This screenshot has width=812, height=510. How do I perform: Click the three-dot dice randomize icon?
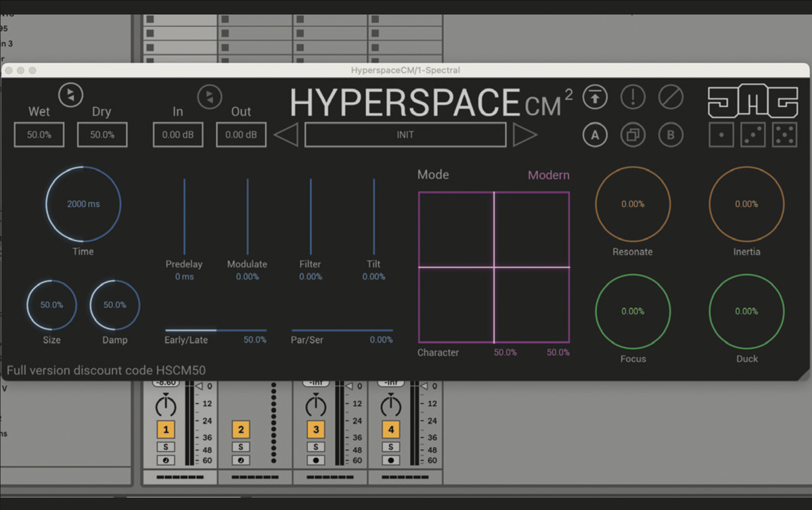click(753, 135)
